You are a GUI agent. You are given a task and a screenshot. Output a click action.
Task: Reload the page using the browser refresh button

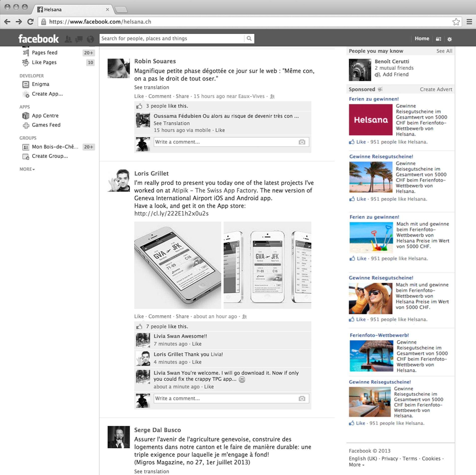point(30,22)
